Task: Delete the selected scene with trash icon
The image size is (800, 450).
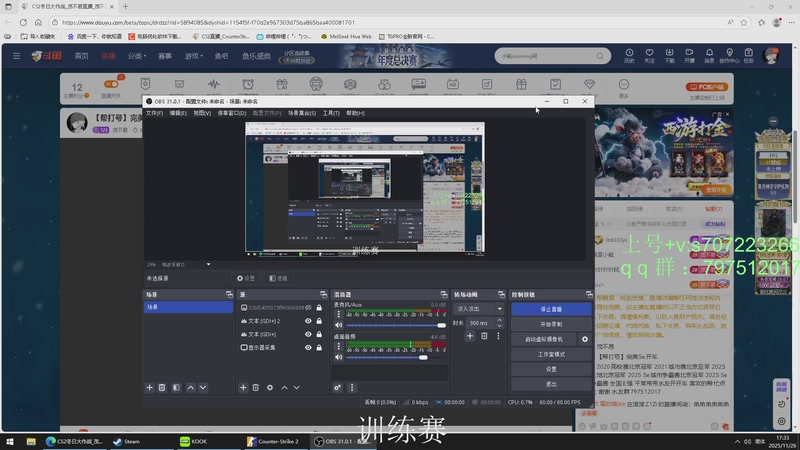Action: coord(162,388)
